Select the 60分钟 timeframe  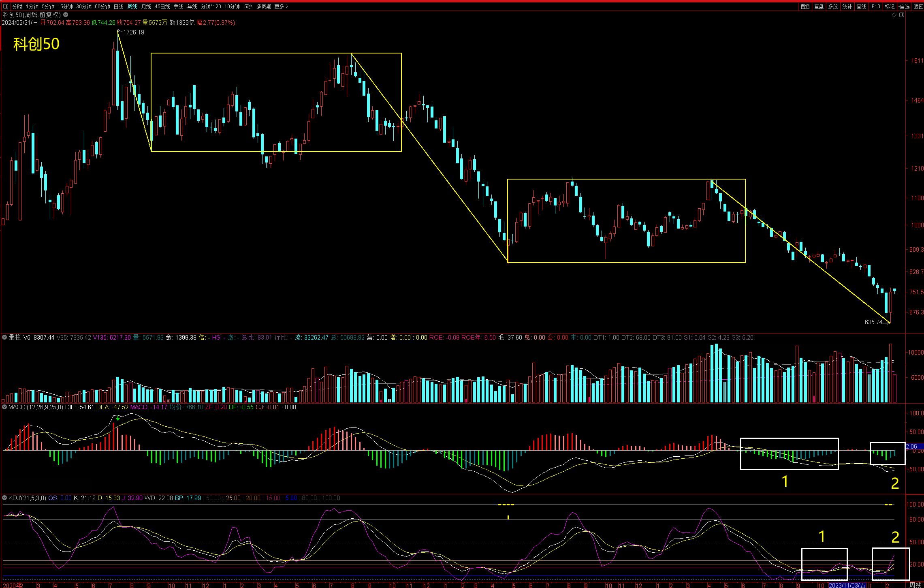pos(102,6)
